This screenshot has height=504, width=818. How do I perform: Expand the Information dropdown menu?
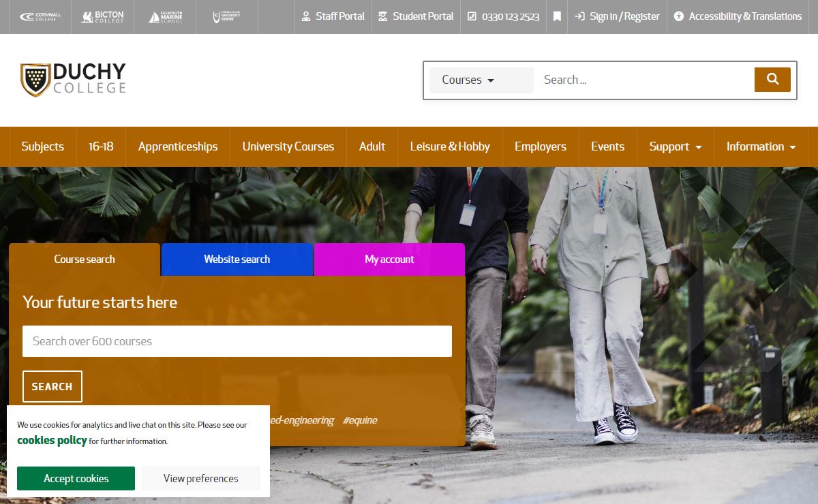[761, 146]
